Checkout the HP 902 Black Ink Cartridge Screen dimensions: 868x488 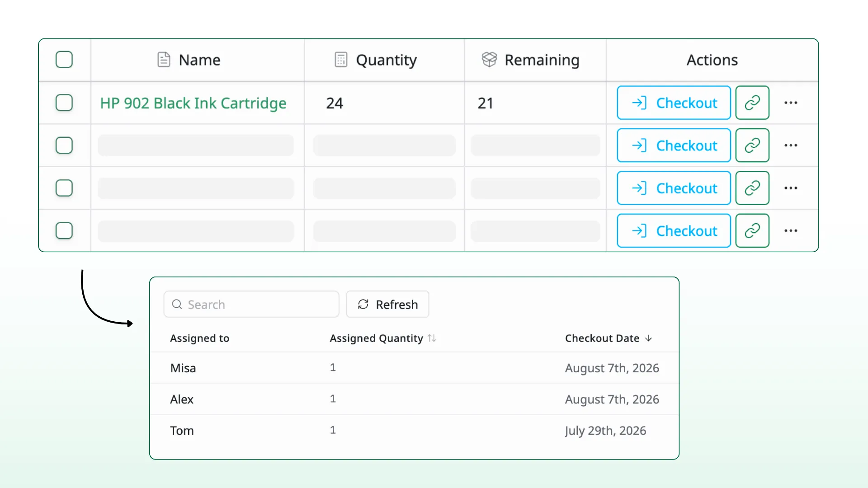point(674,103)
